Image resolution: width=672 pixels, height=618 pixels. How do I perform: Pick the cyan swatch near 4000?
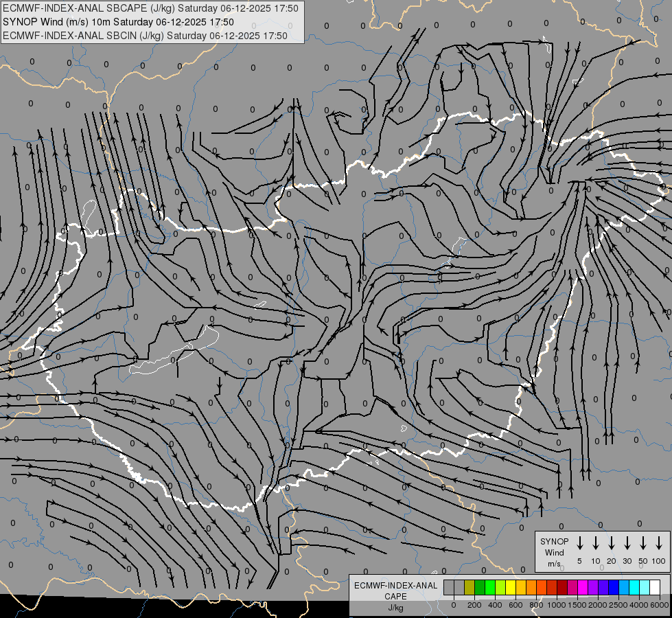point(635,587)
